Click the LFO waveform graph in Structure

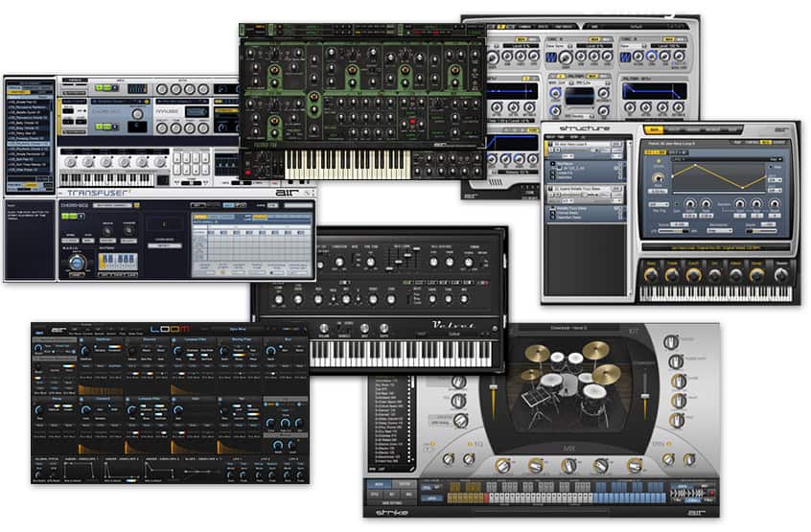point(718,176)
